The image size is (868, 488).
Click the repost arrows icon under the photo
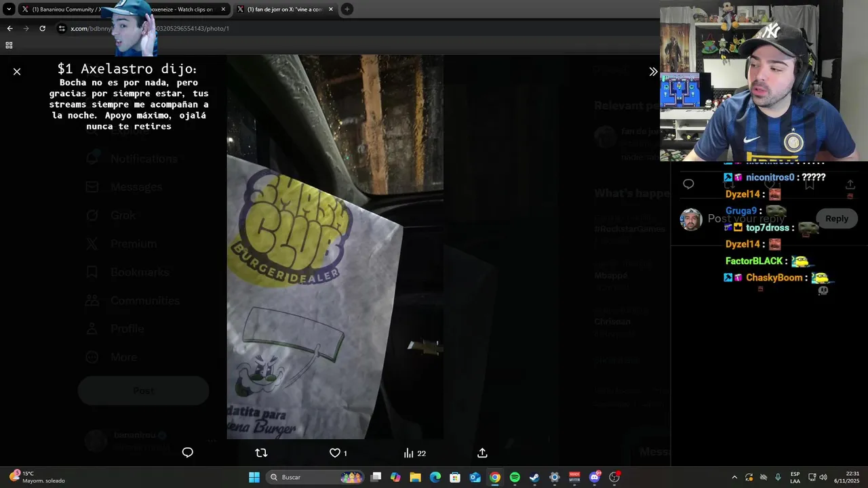pyautogui.click(x=261, y=453)
